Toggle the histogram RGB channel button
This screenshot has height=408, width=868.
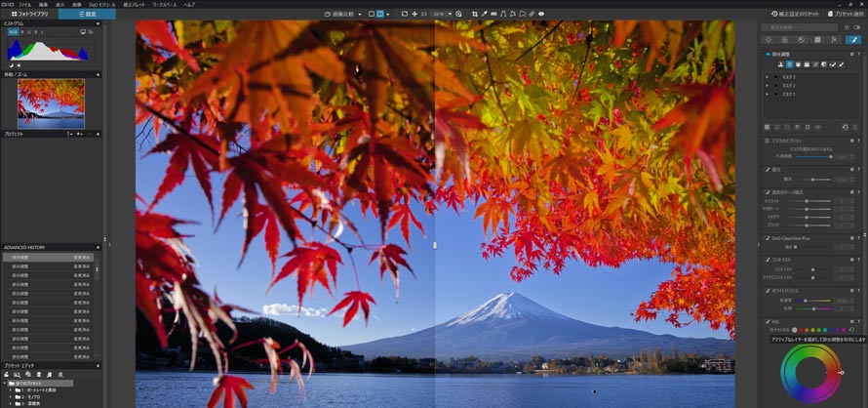(14, 32)
